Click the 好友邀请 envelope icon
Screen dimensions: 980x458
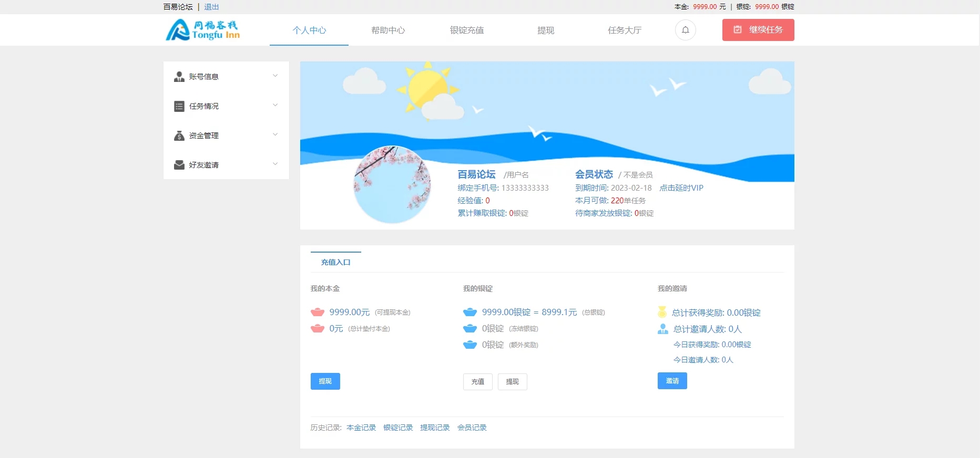pyautogui.click(x=179, y=165)
